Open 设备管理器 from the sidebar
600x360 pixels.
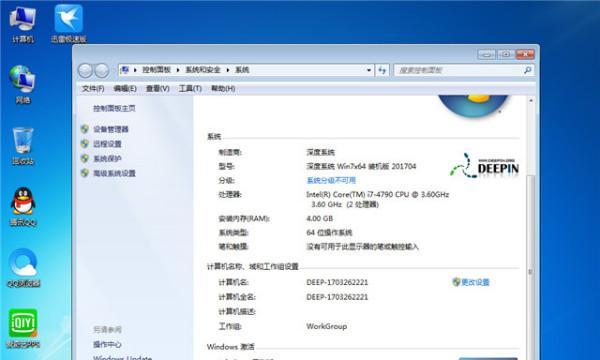111,129
